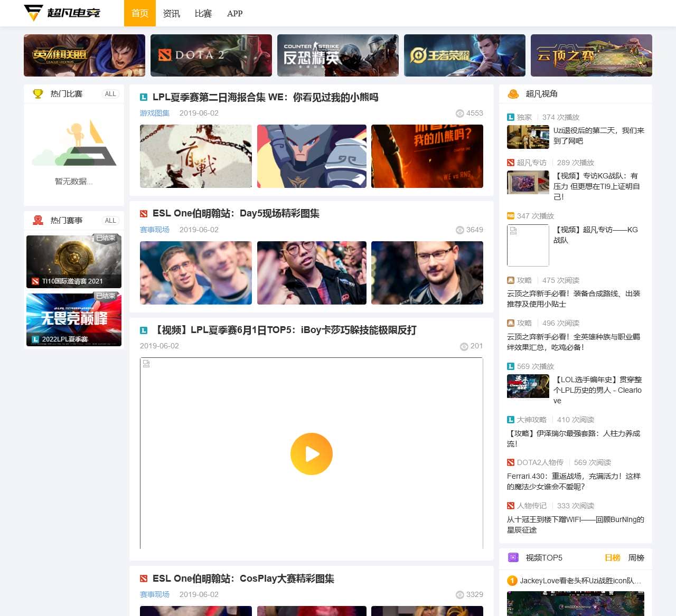Choose the 王者荣耀 game banner
The image size is (676, 616).
pyautogui.click(x=465, y=55)
